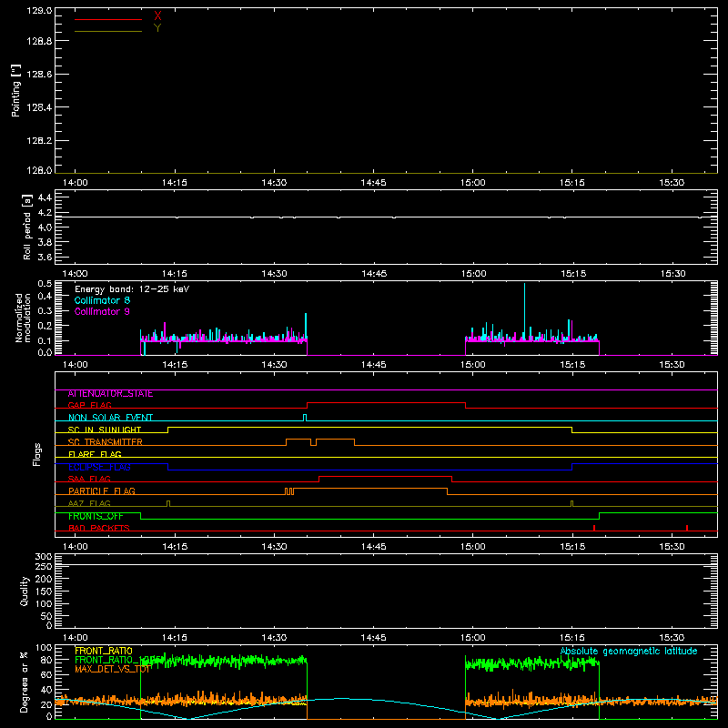Click the orange MAX_DET_VS_TOT legend entry
The image size is (728, 728).
coord(113,669)
